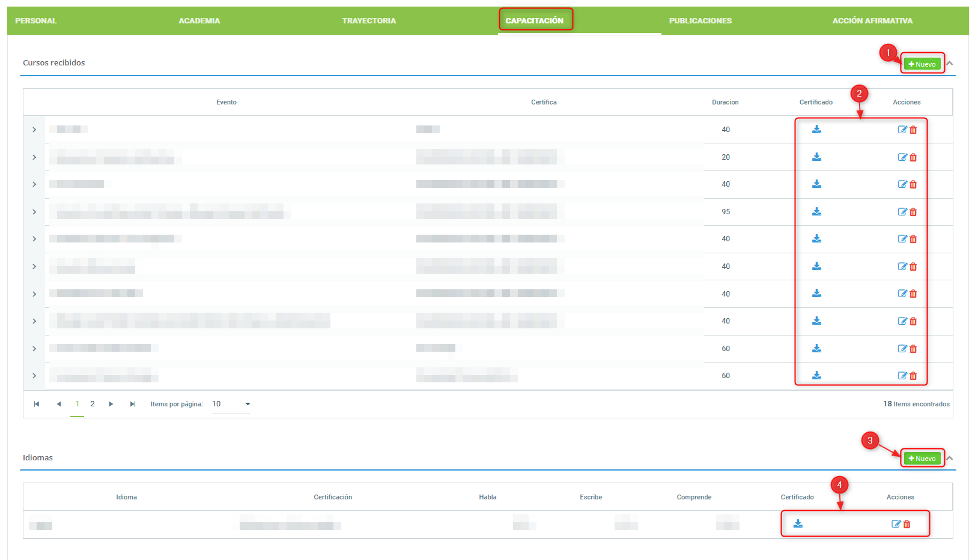The width and height of the screenshot is (978, 560).
Task: Click Nuevo in Cursos recibidos section
Action: coord(922,64)
